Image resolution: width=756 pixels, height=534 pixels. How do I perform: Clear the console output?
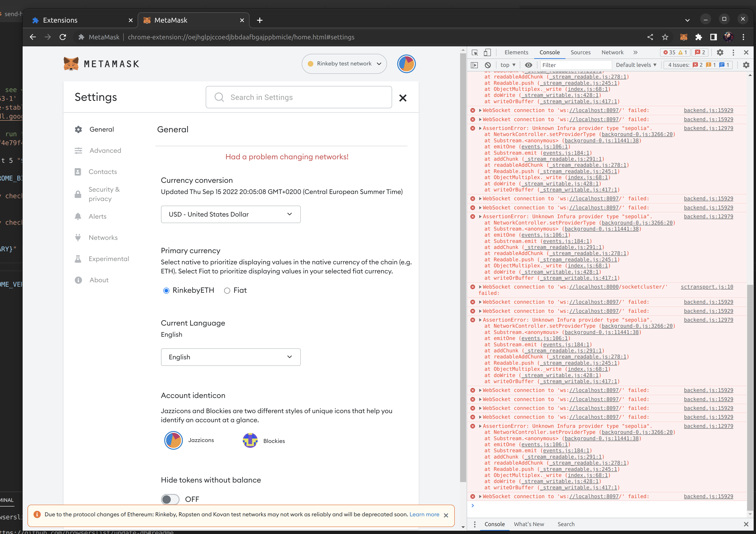(487, 65)
